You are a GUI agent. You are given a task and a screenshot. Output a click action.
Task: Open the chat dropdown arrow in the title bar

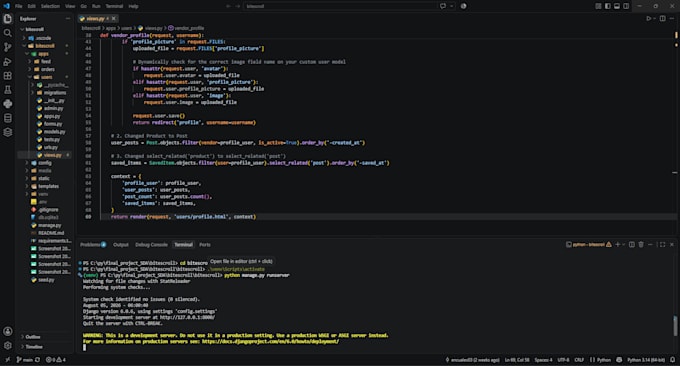tap(451, 6)
